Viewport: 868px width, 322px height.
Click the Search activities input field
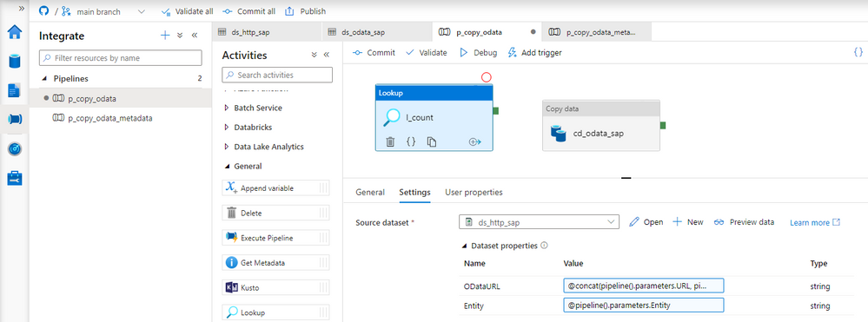click(277, 75)
